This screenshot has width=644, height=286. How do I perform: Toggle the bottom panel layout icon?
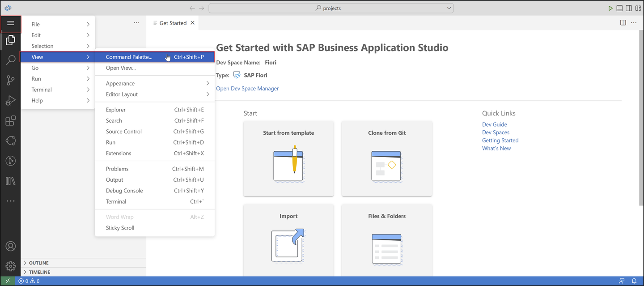[x=619, y=8]
